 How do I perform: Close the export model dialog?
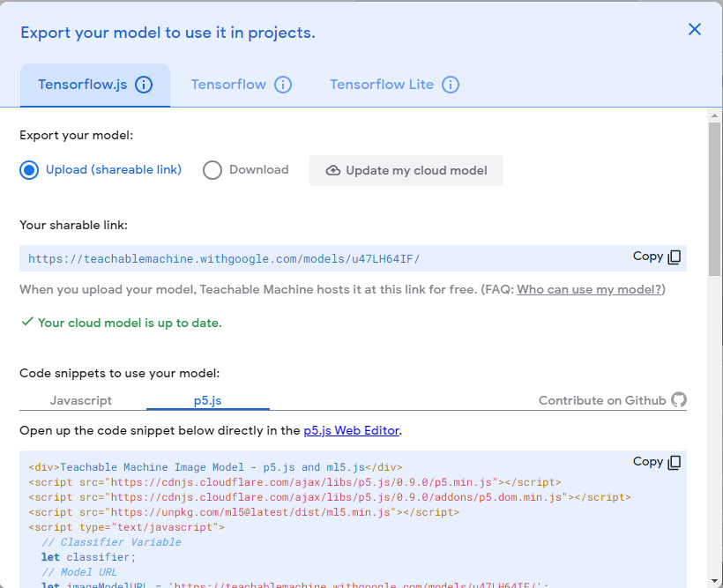click(x=695, y=29)
